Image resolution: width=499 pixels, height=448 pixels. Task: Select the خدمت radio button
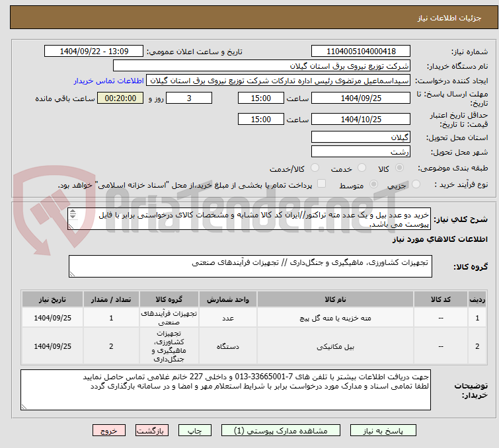(x=362, y=168)
